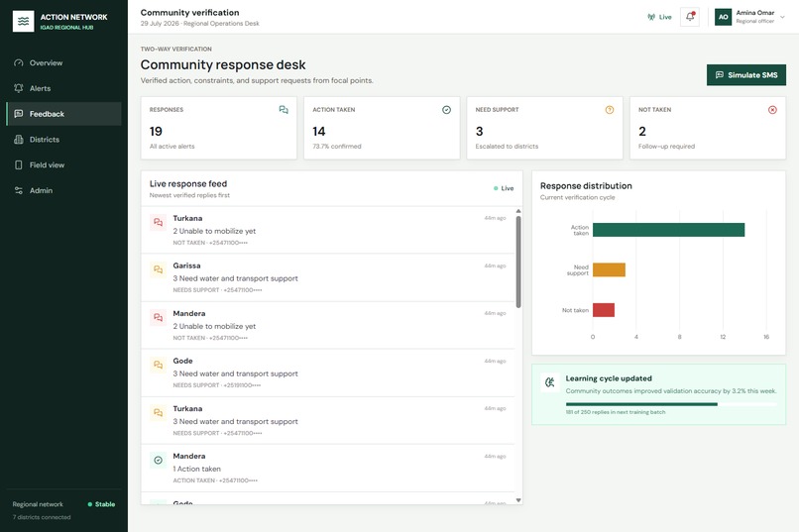Expand the Amina Omar account dropdown
Screen dimensions: 799x532
(x=782, y=17)
